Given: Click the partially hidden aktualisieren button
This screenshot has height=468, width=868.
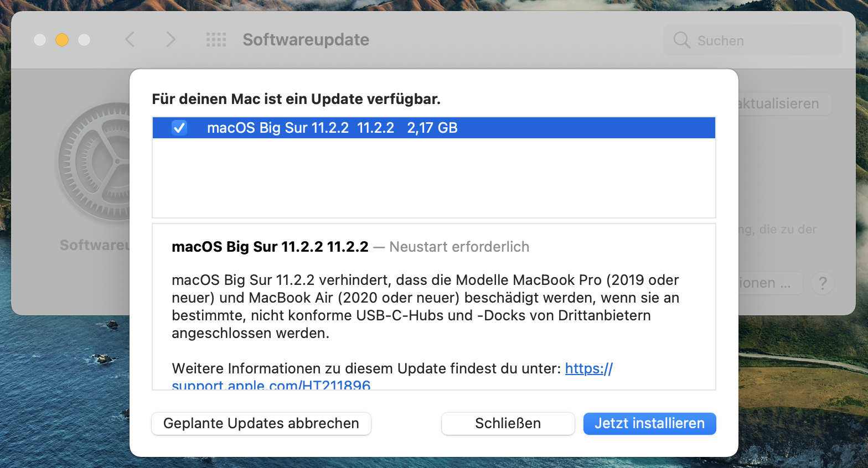Looking at the screenshot, I should (x=785, y=104).
